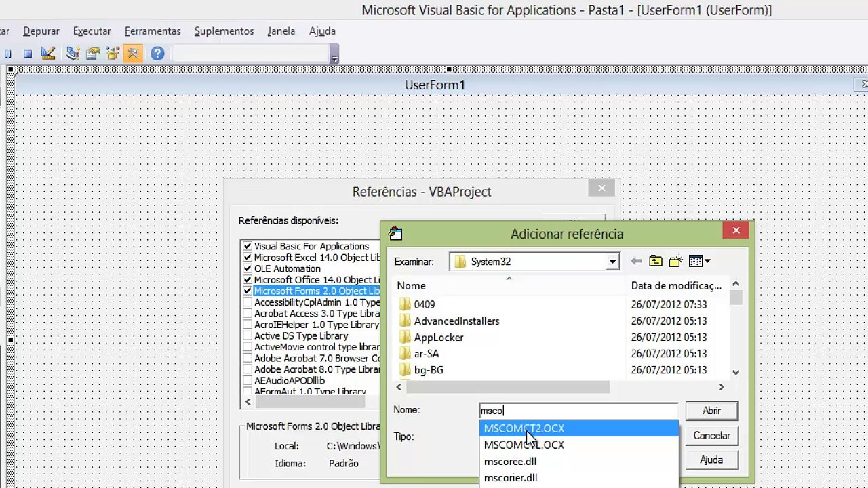Click the UserForm1 title bar
868x488 pixels.
coord(435,85)
